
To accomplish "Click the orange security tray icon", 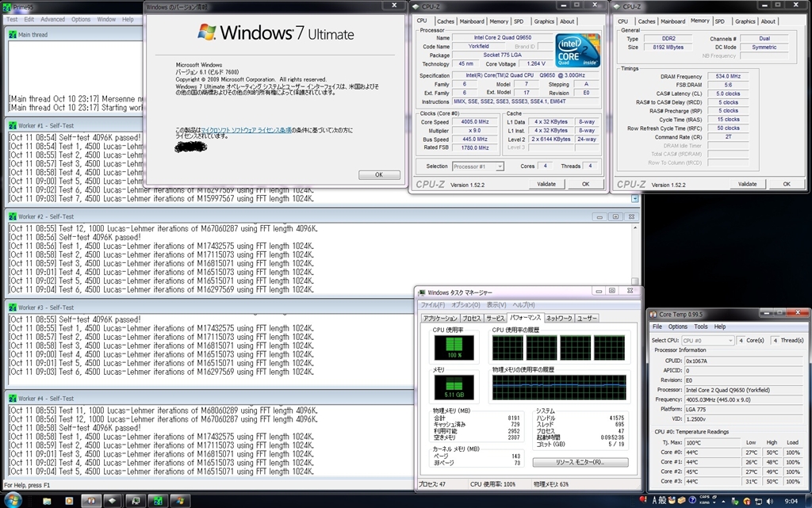I will pyautogui.click(x=746, y=502).
